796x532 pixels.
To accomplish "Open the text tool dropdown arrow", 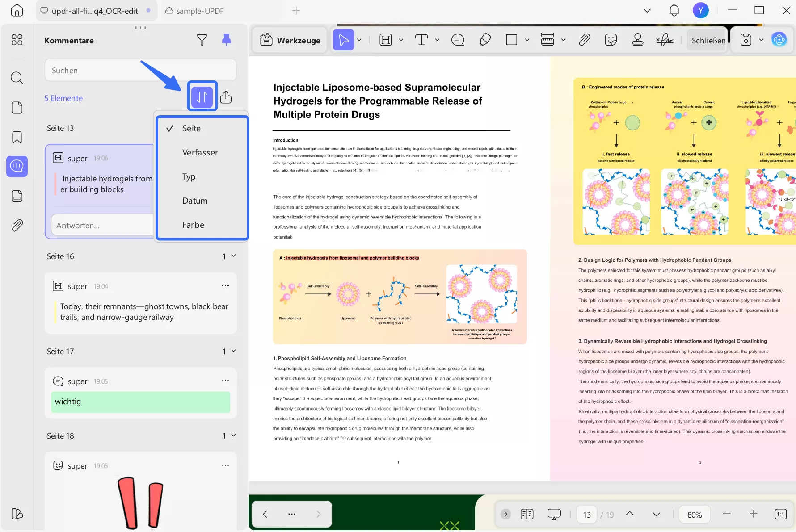I will (x=437, y=40).
